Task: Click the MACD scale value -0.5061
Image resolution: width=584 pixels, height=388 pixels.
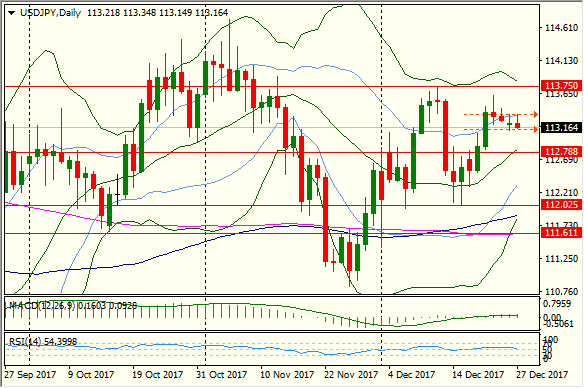Action: pos(557,324)
